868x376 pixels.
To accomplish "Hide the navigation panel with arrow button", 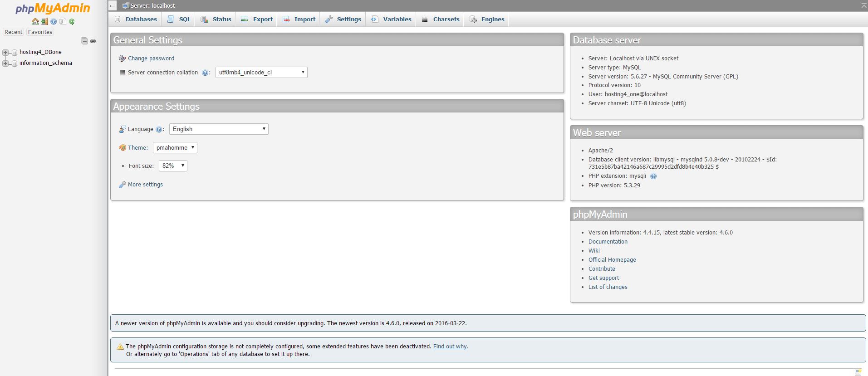I will [113, 6].
